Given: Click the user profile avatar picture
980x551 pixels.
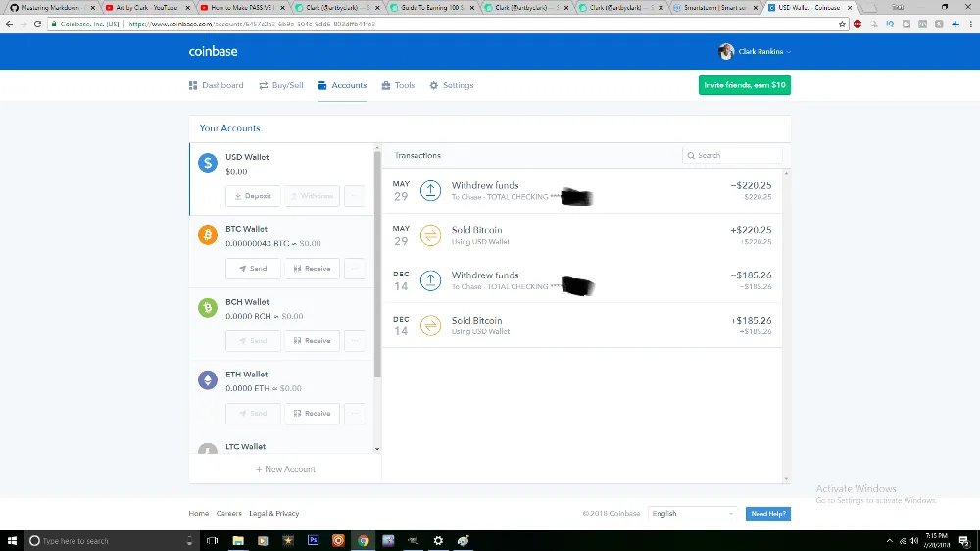Looking at the screenshot, I should click(x=725, y=51).
